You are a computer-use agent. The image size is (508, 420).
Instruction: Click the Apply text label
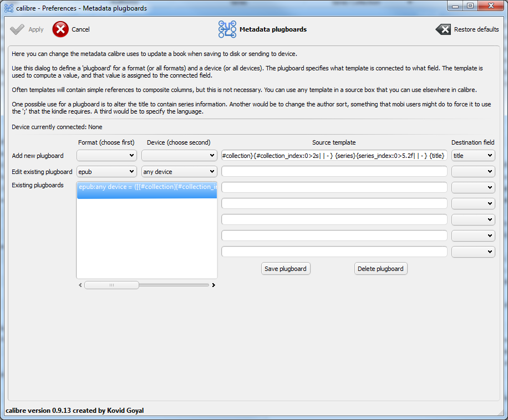[36, 29]
